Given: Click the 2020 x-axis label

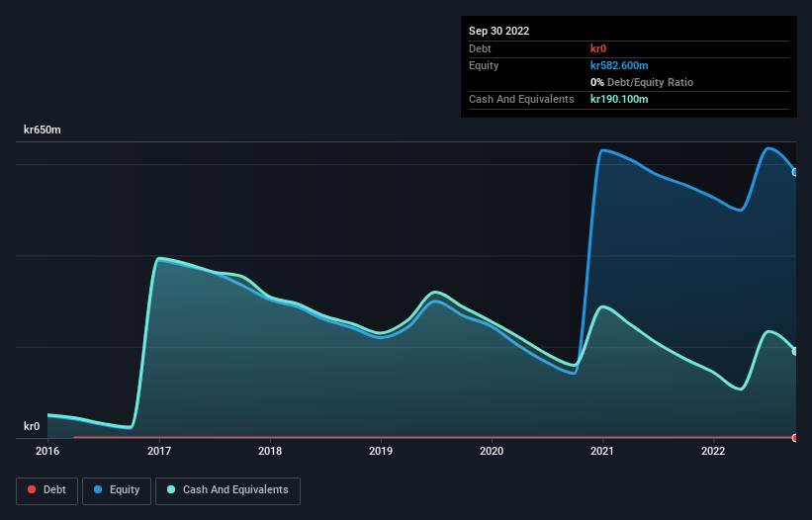Looking at the screenshot, I should point(492,451).
